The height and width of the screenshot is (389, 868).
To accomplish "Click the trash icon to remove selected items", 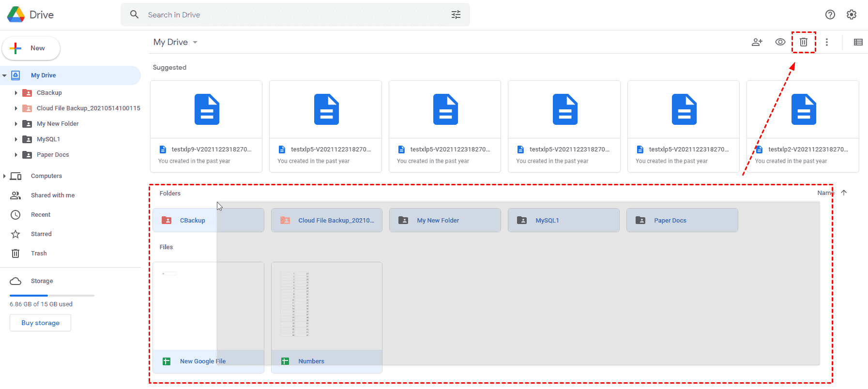I will coord(803,42).
